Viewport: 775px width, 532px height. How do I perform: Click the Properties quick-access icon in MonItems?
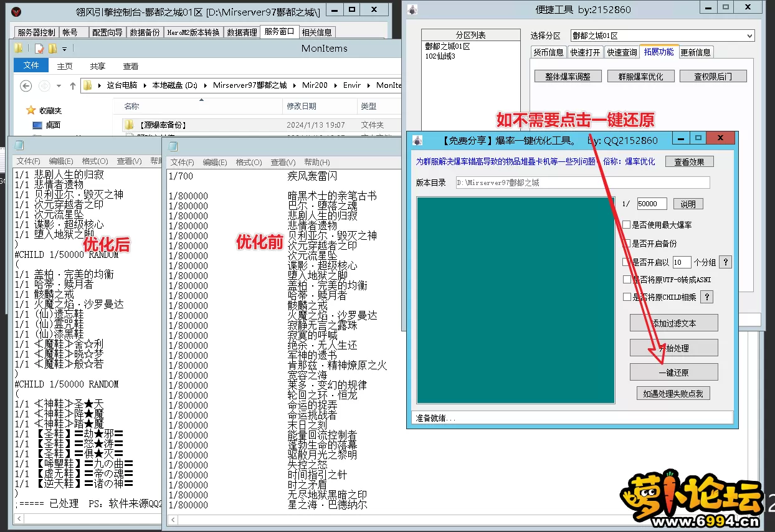[x=39, y=48]
